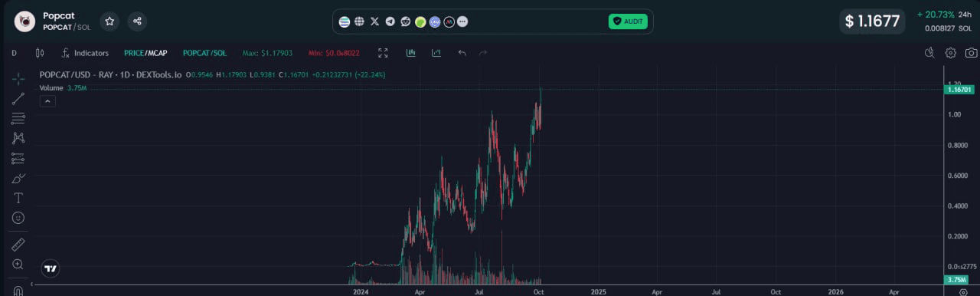Open the Indicators menu
Screen dimensions: 980x296
pos(85,53)
